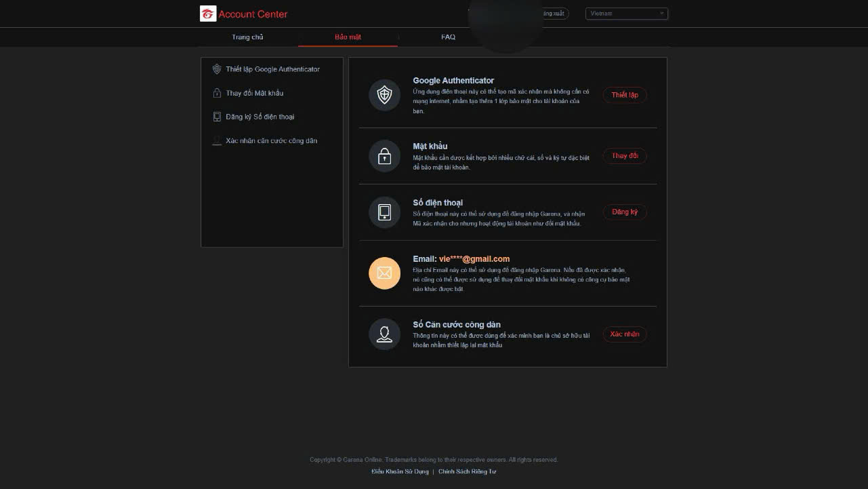
Task: Click the citizen ID person icon
Action: (384, 334)
